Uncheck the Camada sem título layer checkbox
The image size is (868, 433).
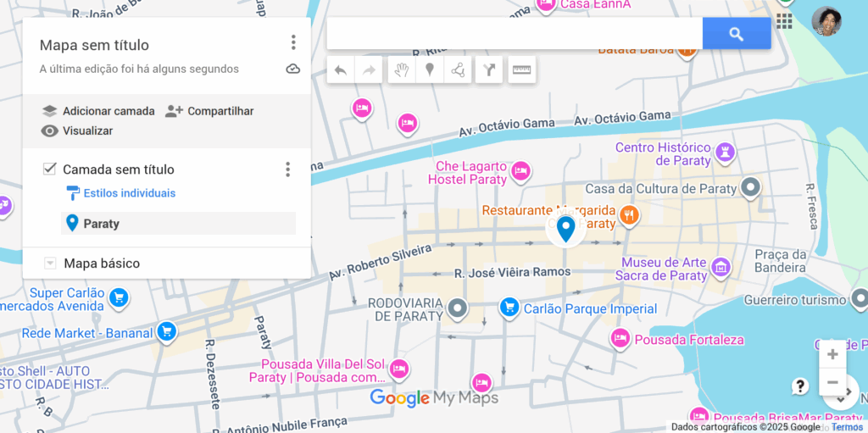pyautogui.click(x=50, y=169)
